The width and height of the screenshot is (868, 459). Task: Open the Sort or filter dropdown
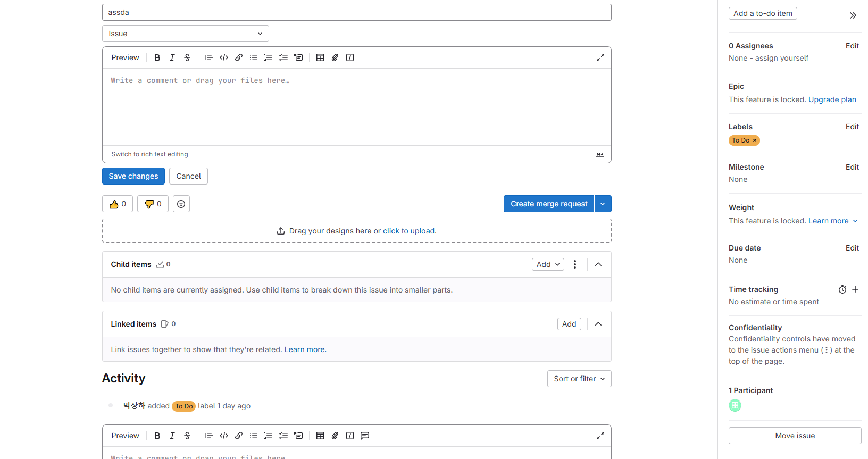click(579, 379)
